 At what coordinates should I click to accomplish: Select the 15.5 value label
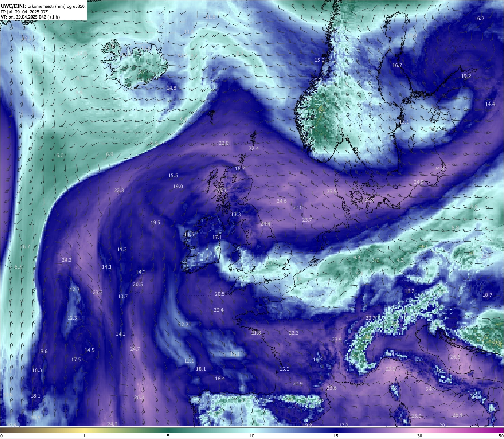173,175
